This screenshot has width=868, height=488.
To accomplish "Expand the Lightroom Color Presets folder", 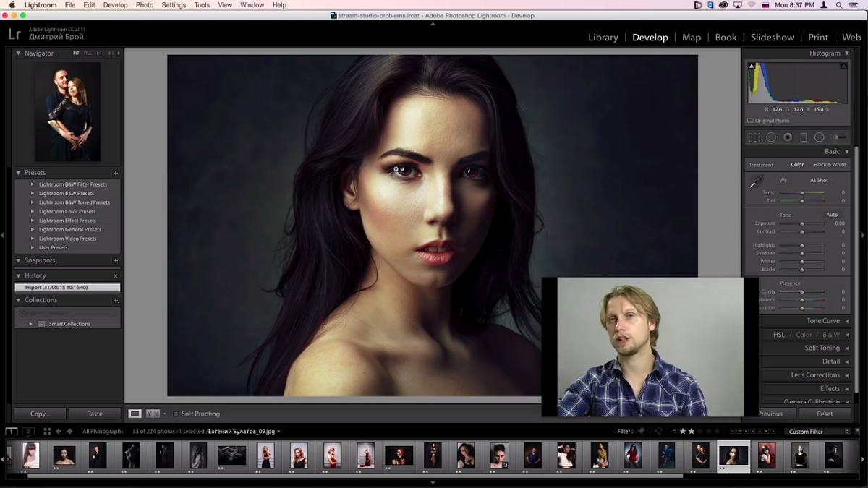I will tap(33, 212).
